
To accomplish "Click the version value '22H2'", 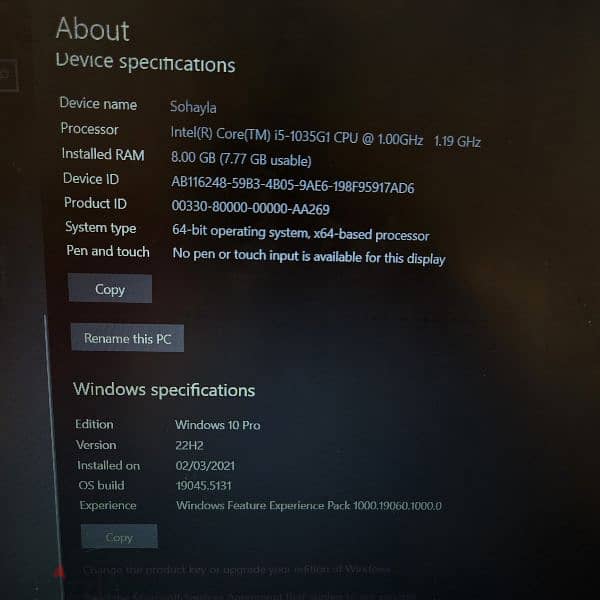I will coord(189,445).
